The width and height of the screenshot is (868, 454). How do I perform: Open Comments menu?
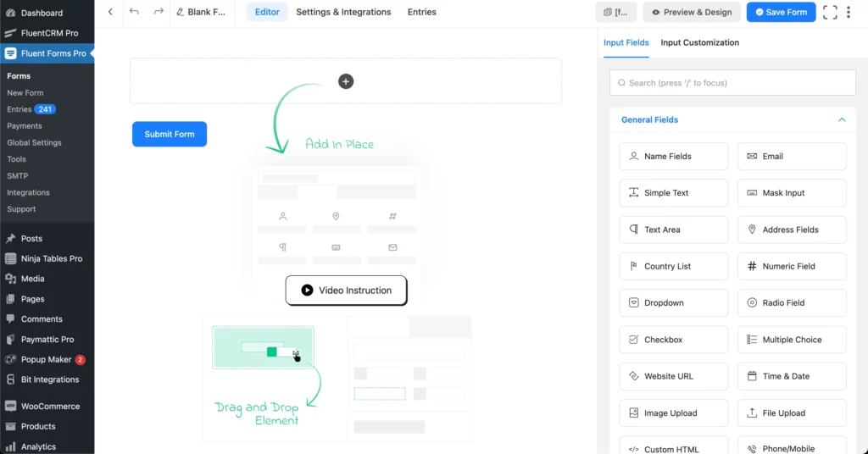point(47,319)
